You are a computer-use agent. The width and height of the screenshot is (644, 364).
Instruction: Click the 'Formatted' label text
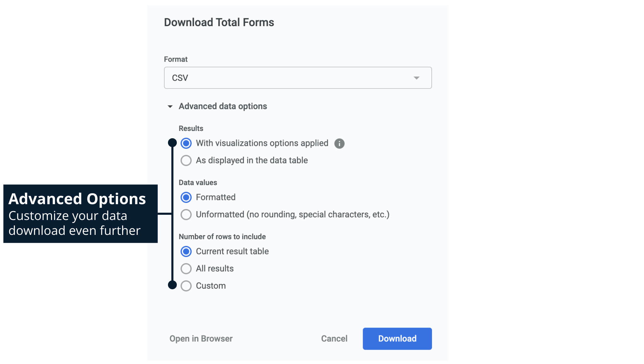point(216,197)
